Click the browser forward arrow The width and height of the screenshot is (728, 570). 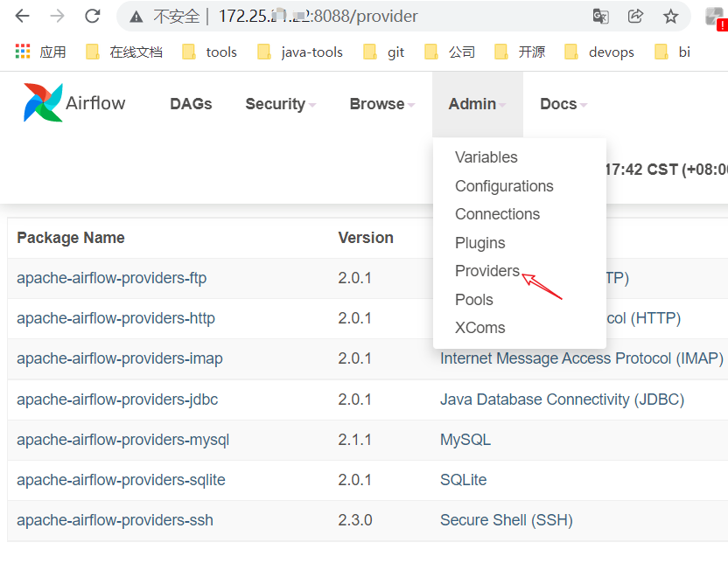coord(56,16)
